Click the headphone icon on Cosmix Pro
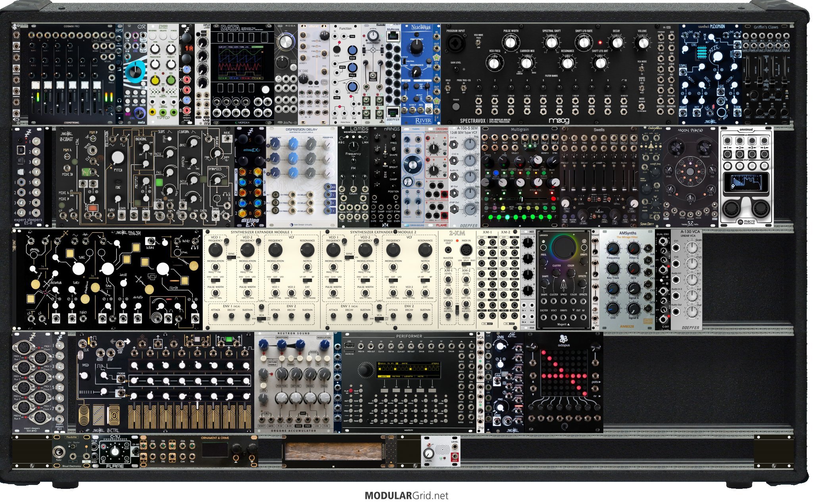The height and width of the screenshot is (504, 814). 119,100
